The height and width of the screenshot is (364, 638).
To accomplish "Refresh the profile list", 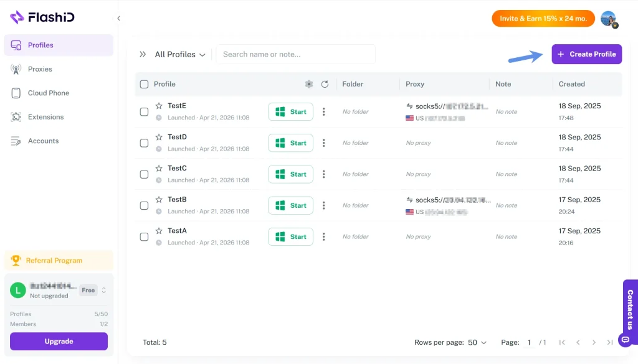I will coord(325,84).
